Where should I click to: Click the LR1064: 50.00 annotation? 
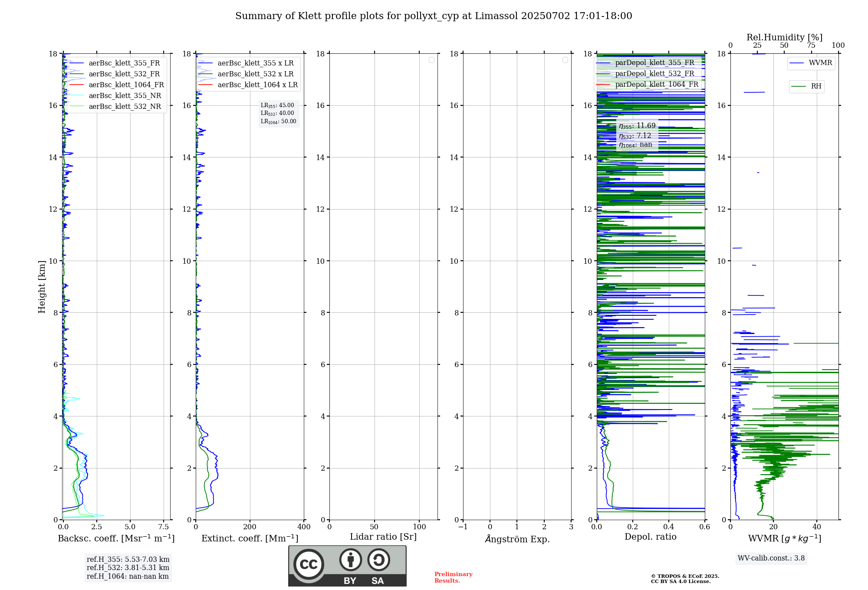279,121
